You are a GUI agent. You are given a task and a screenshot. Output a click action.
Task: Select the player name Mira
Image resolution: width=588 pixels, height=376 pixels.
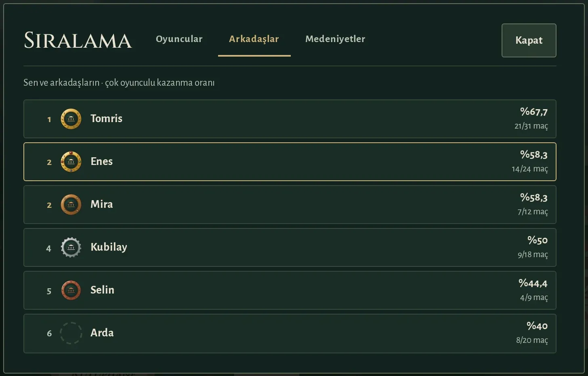pos(101,204)
